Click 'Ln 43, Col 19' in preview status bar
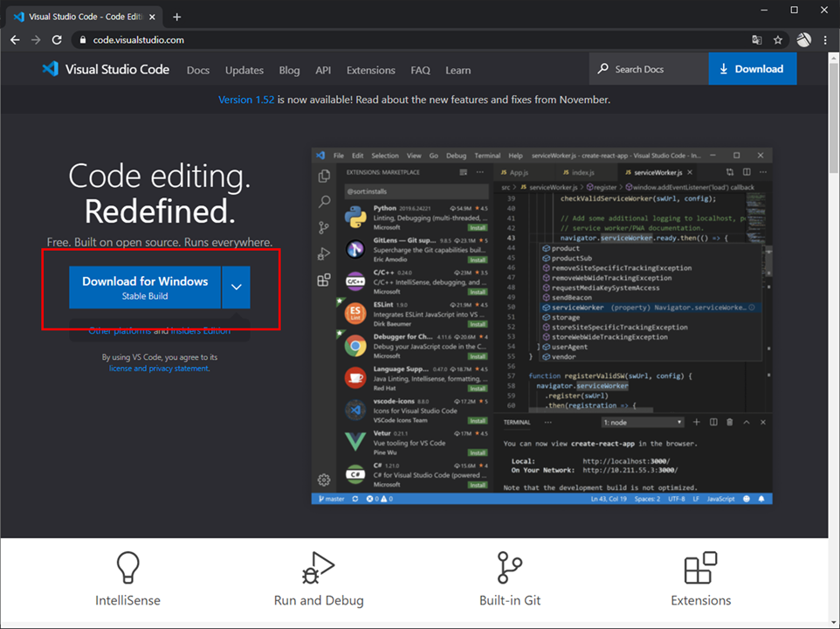This screenshot has width=840, height=629. pyautogui.click(x=609, y=499)
